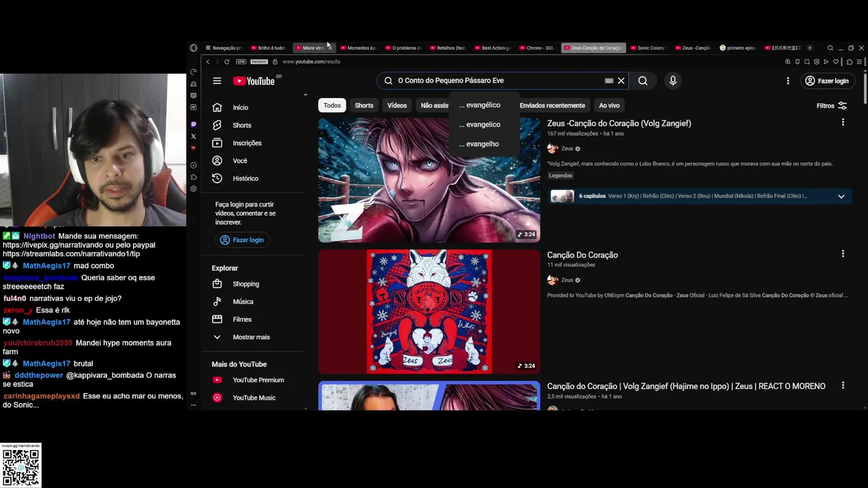Screen dimensions: 868x488
Task: Click the Legendas badge on first result
Action: click(x=561, y=176)
